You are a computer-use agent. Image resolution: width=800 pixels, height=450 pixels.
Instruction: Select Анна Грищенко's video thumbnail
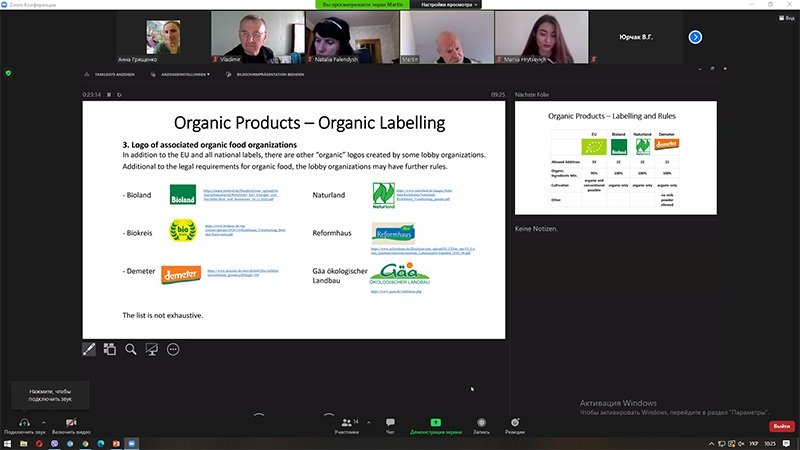click(163, 37)
